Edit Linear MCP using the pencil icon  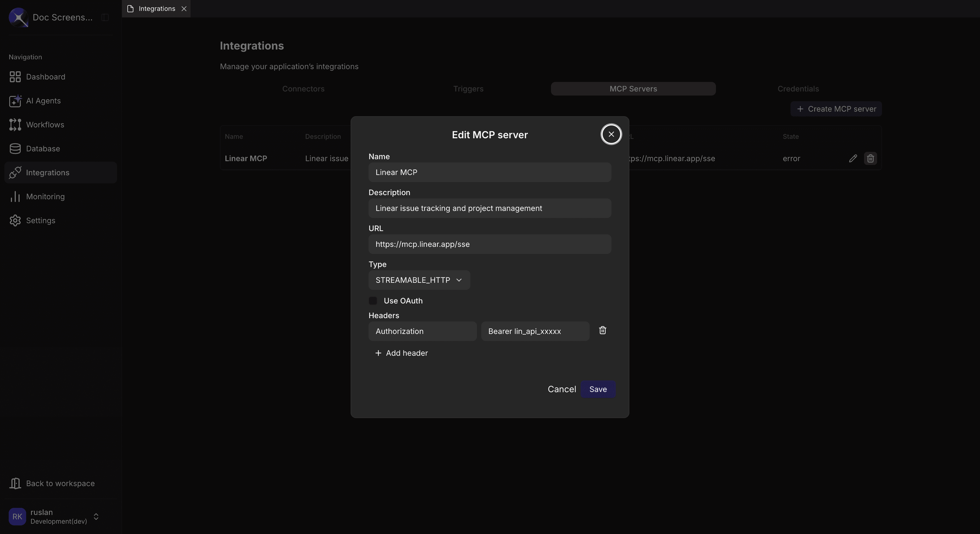tap(853, 158)
